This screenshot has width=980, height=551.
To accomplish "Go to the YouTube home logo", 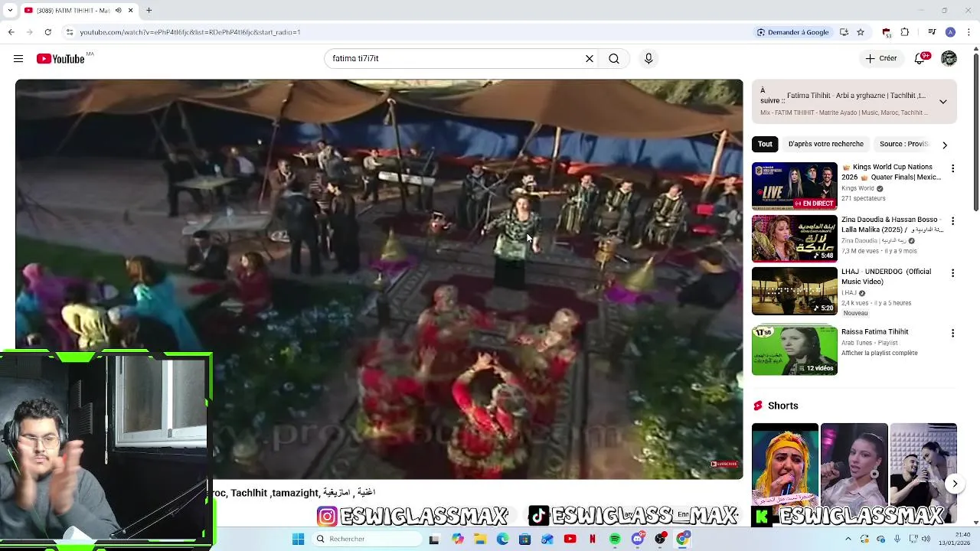I will (x=60, y=59).
